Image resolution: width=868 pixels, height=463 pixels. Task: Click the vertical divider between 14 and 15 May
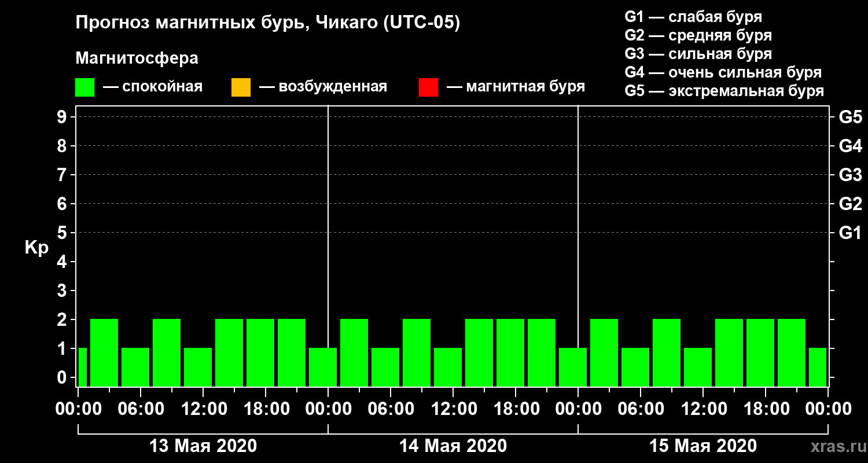(x=578, y=246)
